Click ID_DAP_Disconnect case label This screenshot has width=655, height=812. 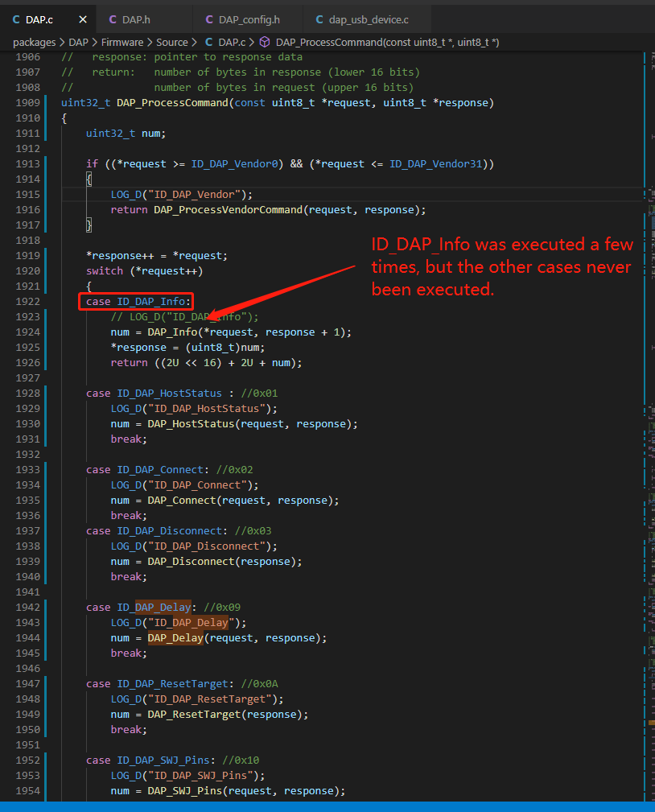click(x=169, y=531)
